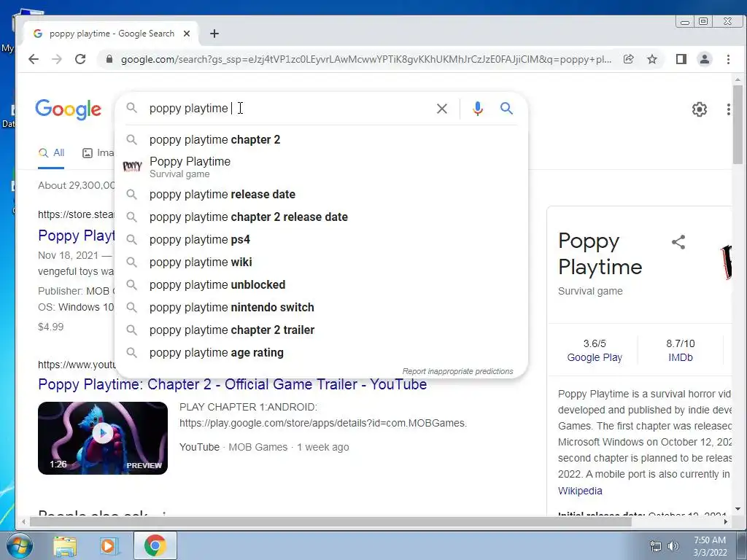Image resolution: width=747 pixels, height=560 pixels.
Task: Click the address bar URL
Action: [366, 59]
